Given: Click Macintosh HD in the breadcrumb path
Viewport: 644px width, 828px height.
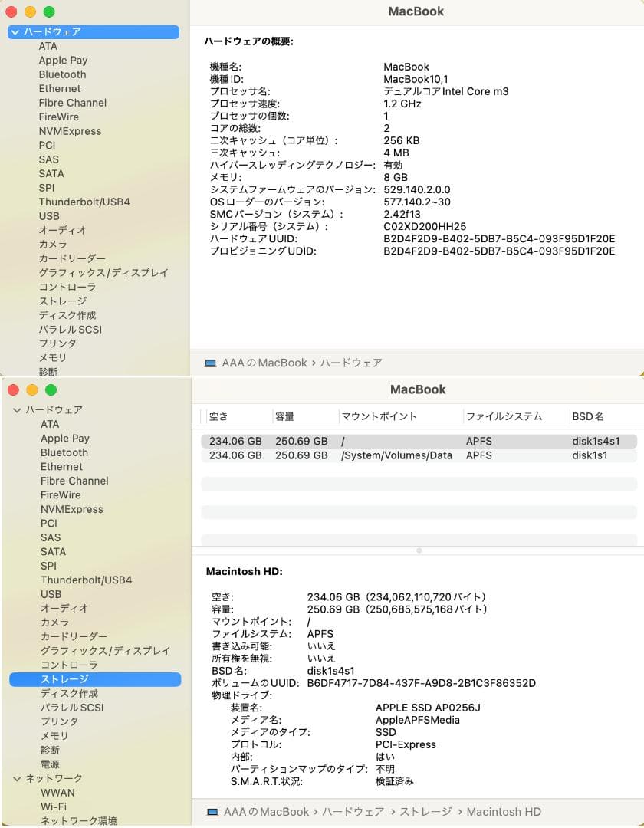Looking at the screenshot, I should coord(504,811).
